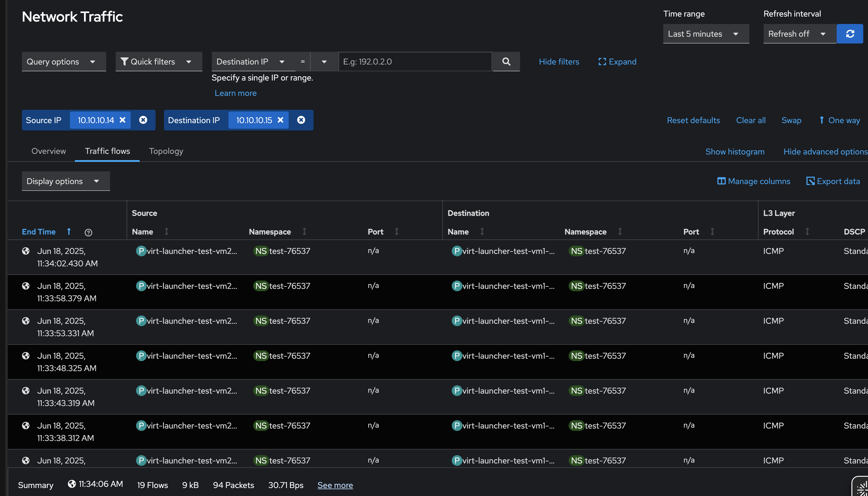Click Manage columns icon link
Viewport: 868px width, 496px height.
coord(754,181)
